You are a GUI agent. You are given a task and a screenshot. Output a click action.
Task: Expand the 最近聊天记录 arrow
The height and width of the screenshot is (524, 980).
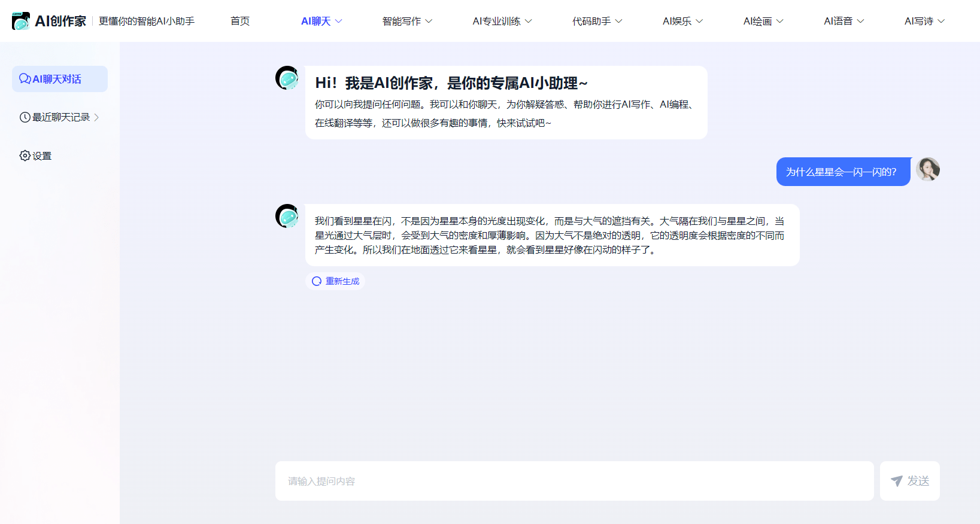pos(96,117)
